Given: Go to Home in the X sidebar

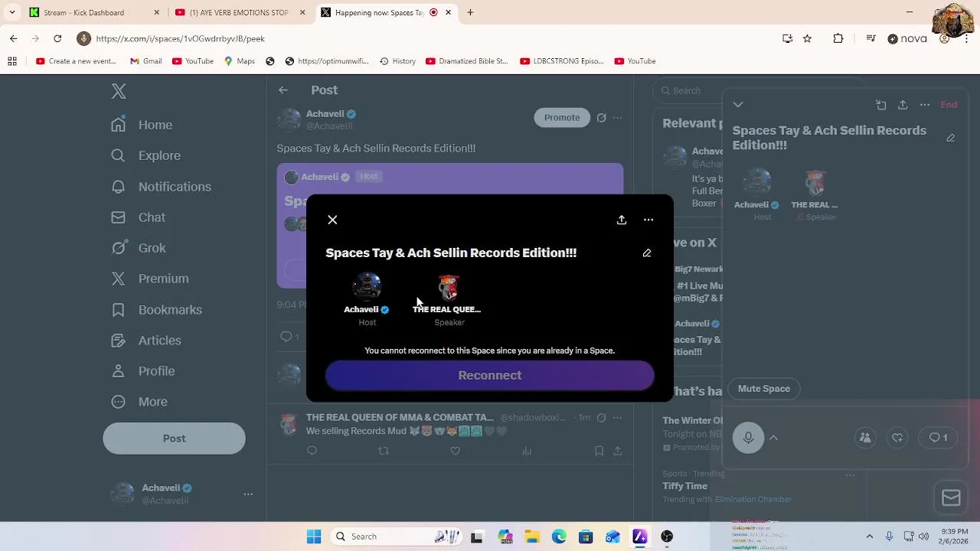Looking at the screenshot, I should (142, 125).
